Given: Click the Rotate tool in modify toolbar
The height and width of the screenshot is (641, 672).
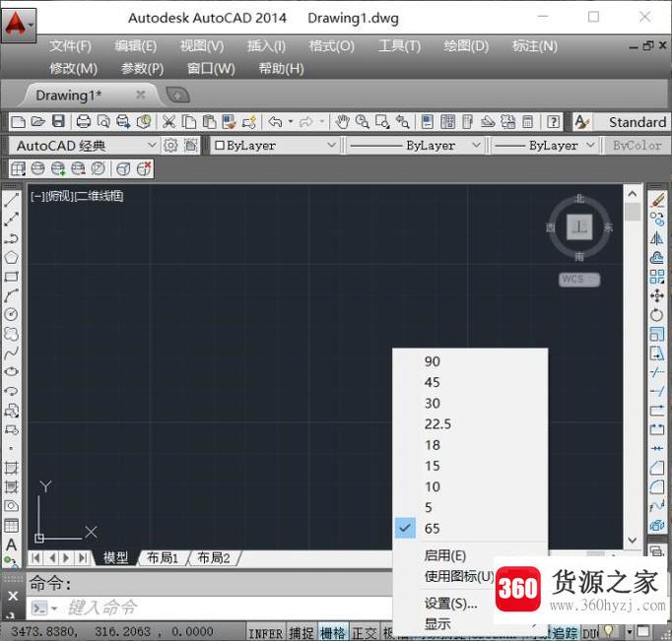Looking at the screenshot, I should [x=657, y=315].
